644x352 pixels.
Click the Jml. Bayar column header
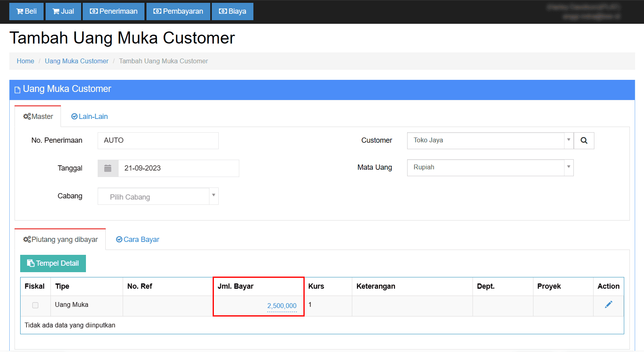pyautogui.click(x=259, y=286)
